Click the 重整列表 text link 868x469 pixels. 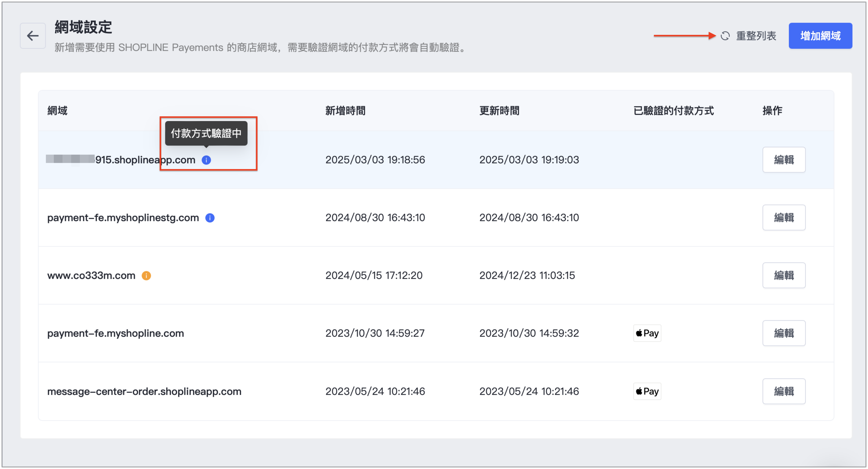(x=756, y=36)
